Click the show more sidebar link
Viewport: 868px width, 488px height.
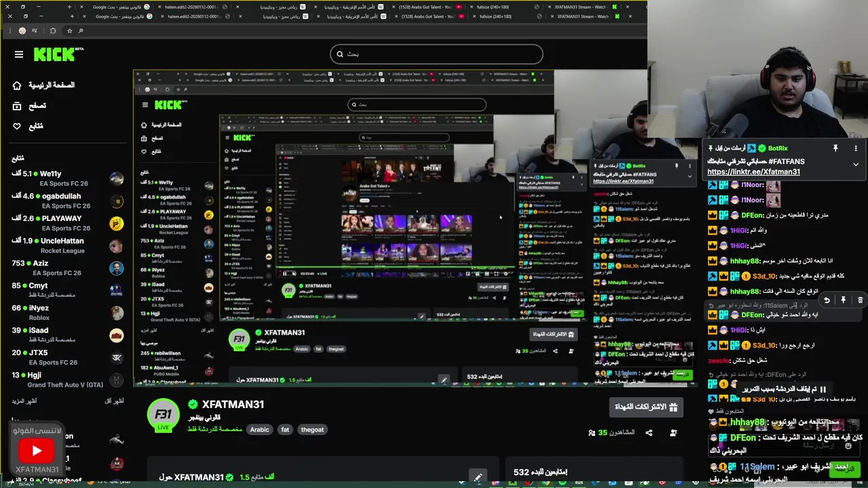(24, 401)
